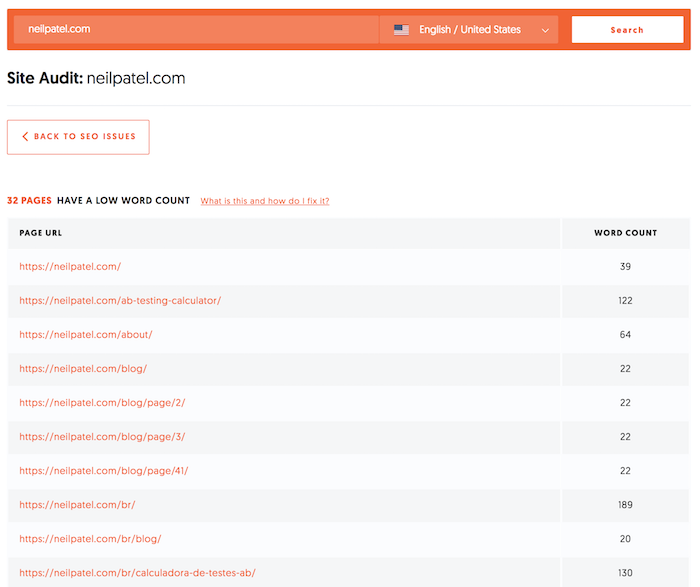Select word count value 122

coord(625,300)
